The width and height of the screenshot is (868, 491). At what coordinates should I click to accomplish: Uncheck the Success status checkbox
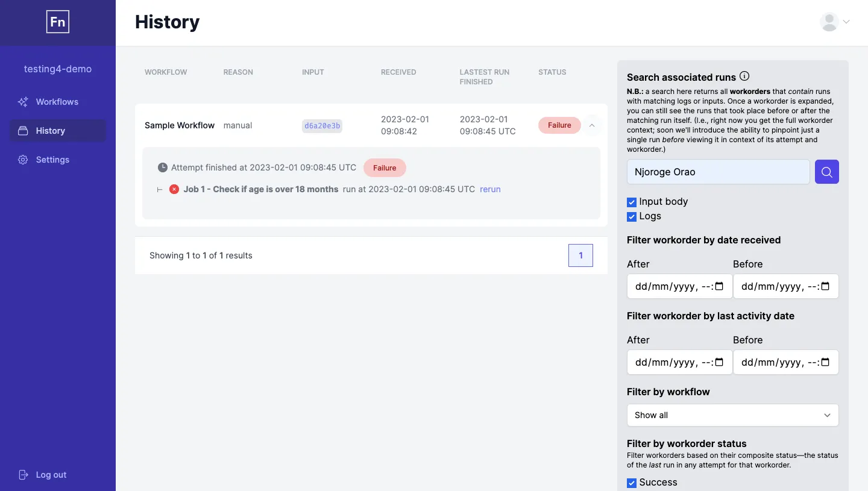pos(632,483)
